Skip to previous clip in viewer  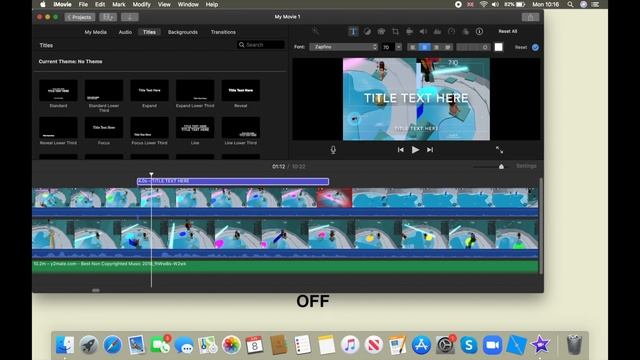(x=400, y=150)
